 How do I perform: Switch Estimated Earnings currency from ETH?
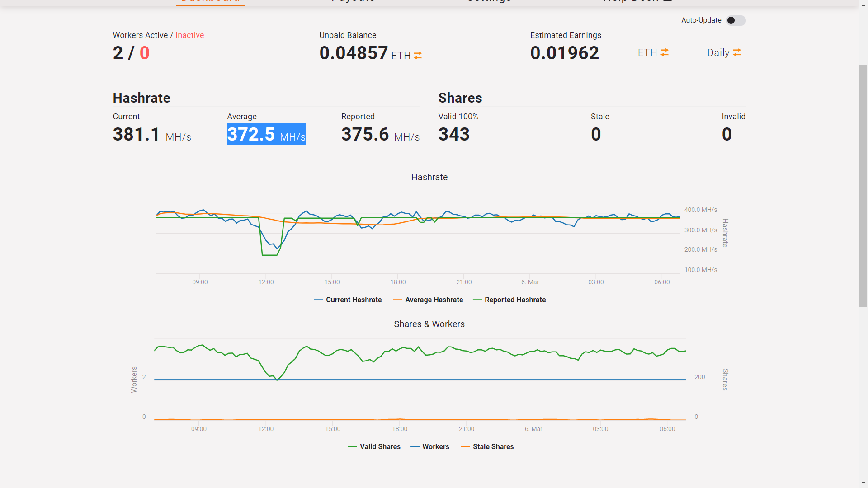coord(647,53)
